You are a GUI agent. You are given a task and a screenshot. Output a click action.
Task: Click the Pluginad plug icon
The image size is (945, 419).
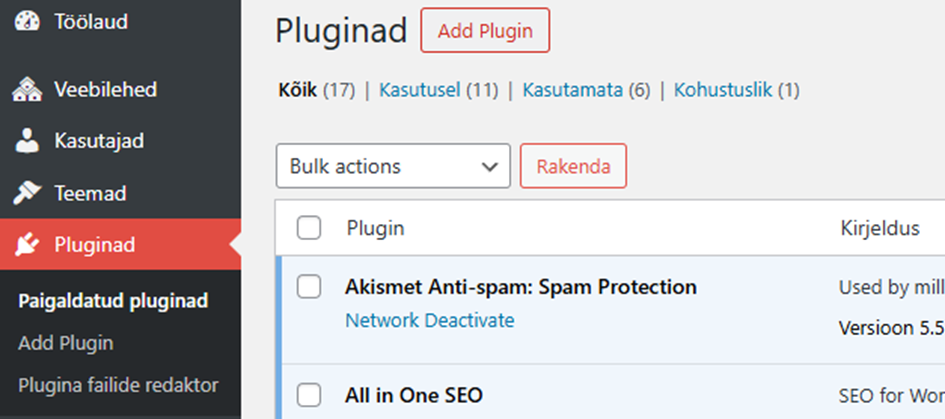tap(27, 245)
